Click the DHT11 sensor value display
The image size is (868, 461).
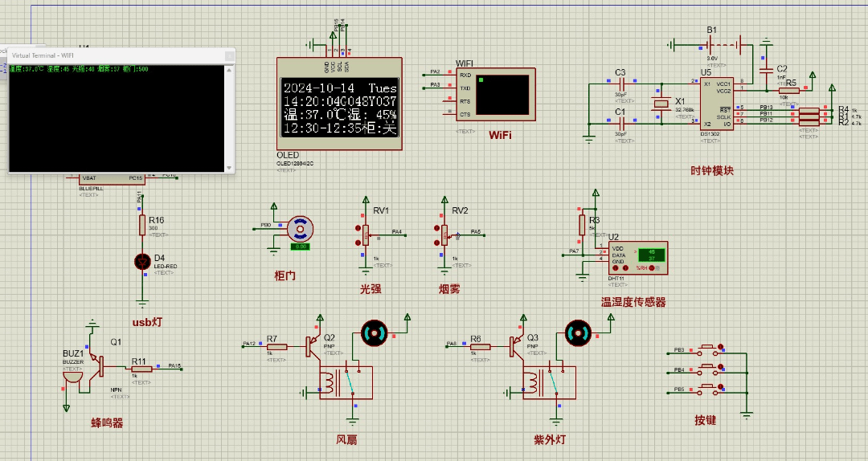pos(651,256)
